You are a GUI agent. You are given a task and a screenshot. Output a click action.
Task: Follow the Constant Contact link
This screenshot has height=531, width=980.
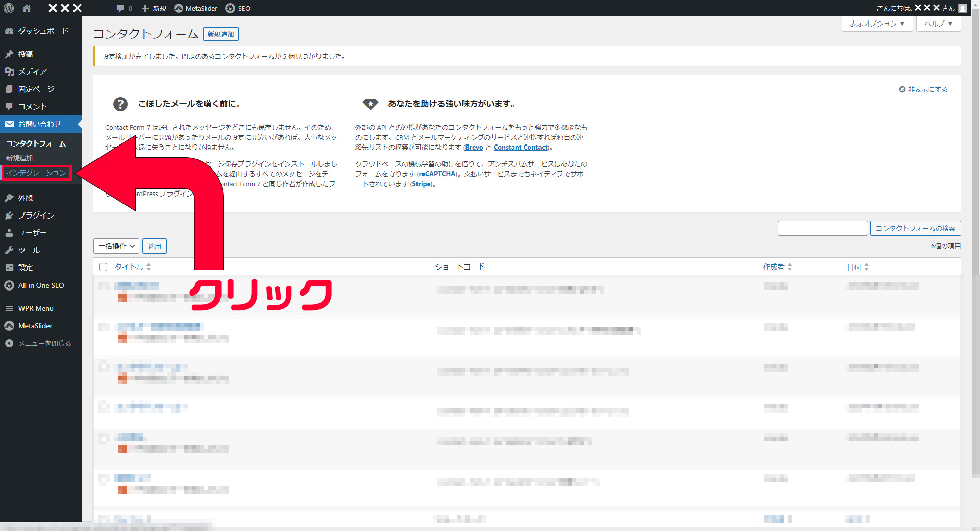[x=521, y=148]
